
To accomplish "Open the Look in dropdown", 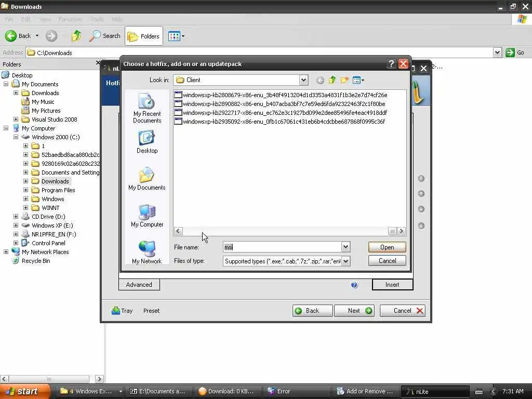I will pos(303,80).
